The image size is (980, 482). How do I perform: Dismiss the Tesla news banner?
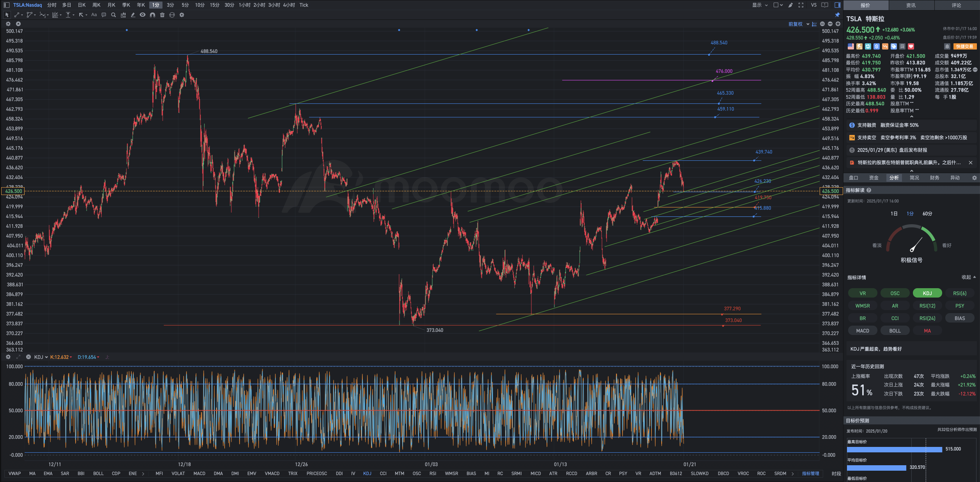(971, 163)
